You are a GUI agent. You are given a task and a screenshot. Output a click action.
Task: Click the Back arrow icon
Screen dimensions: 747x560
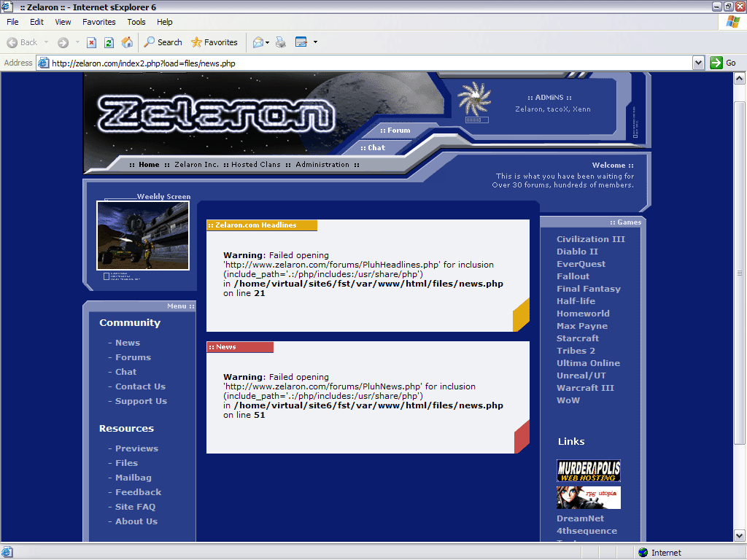pyautogui.click(x=12, y=42)
